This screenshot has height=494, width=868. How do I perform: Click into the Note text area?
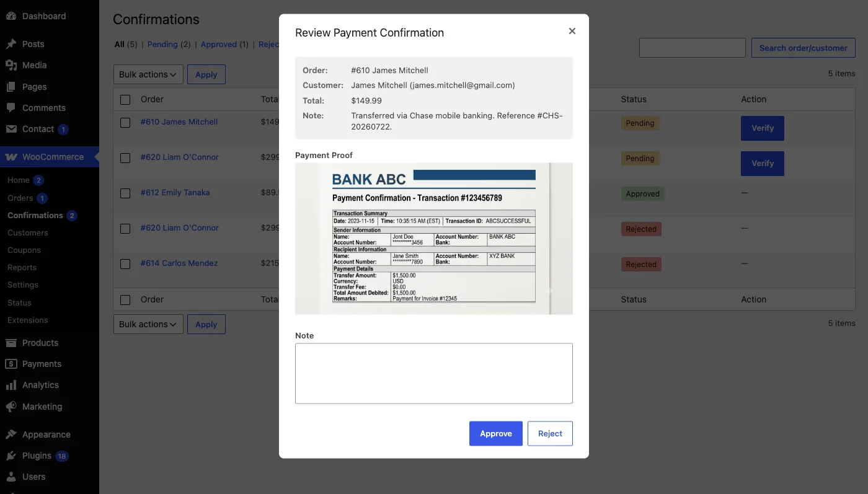[434, 374]
